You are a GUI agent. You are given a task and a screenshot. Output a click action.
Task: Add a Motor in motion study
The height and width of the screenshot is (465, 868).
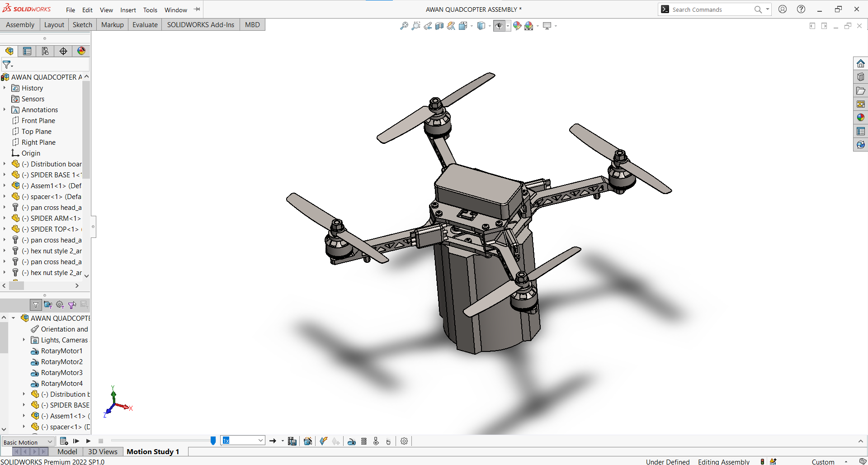(x=351, y=441)
